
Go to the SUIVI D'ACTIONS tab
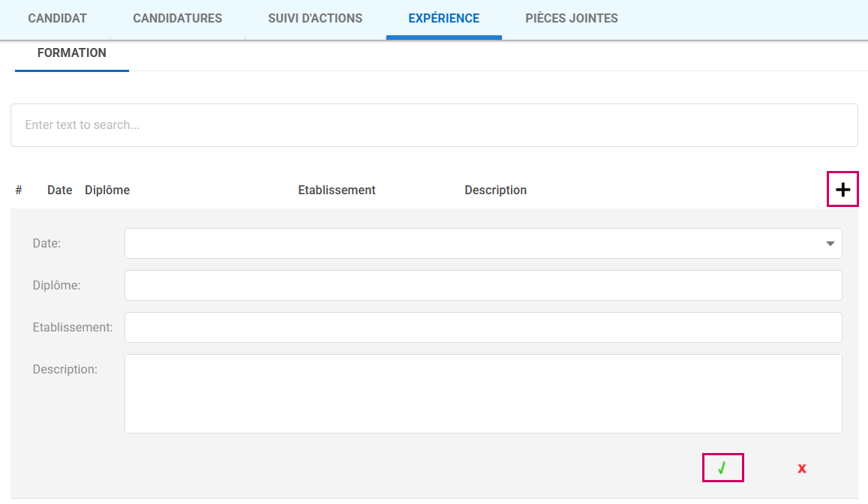315,19
